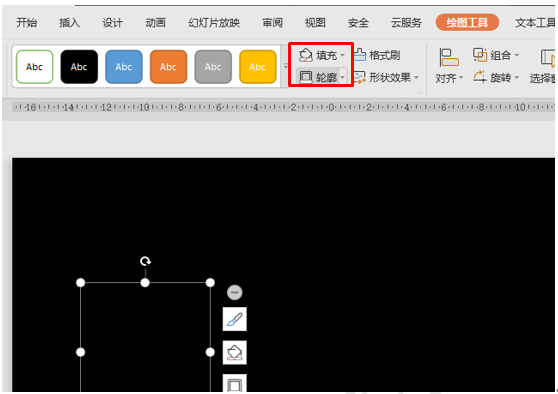Expand the 旋转 dropdown arrow
This screenshot has height=394, width=558.
click(x=517, y=77)
